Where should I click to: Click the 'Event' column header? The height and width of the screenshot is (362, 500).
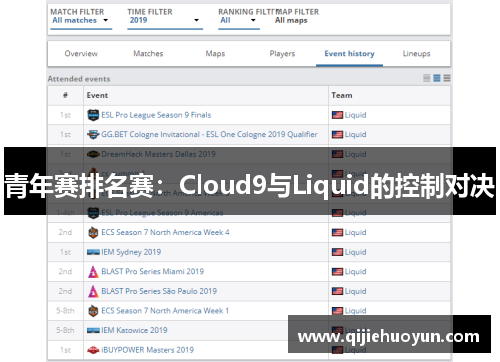click(97, 96)
